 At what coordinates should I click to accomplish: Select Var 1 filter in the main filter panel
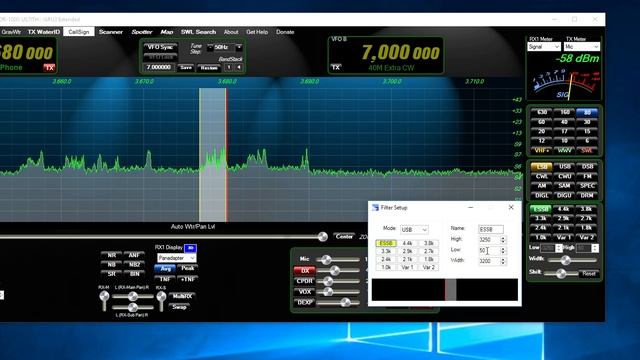(x=564, y=238)
